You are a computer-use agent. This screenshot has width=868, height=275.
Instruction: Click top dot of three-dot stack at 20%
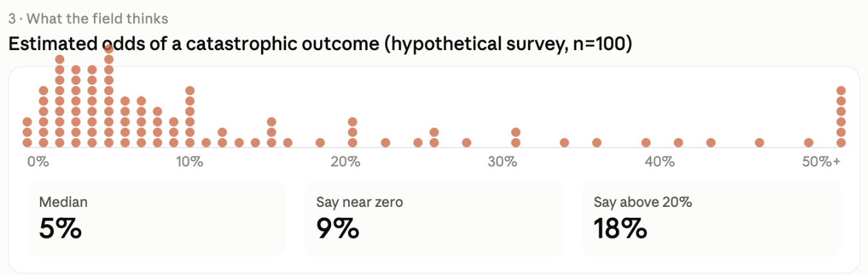point(352,121)
